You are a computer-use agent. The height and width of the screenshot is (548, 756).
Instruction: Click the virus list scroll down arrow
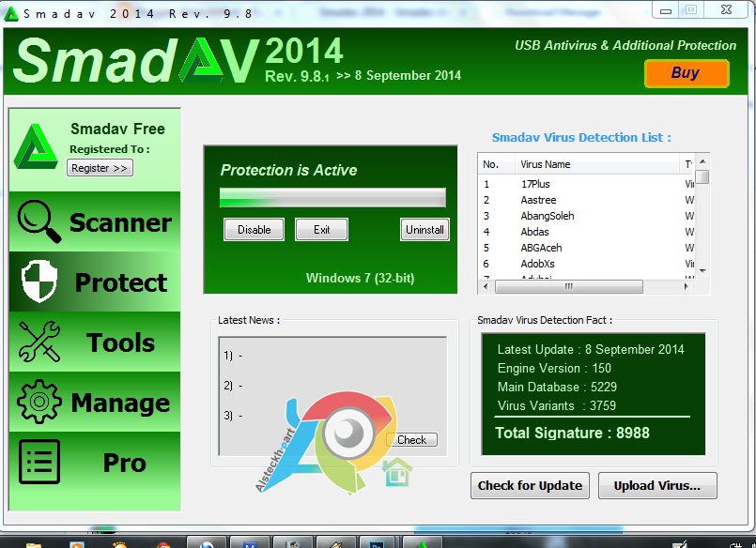pos(703,270)
